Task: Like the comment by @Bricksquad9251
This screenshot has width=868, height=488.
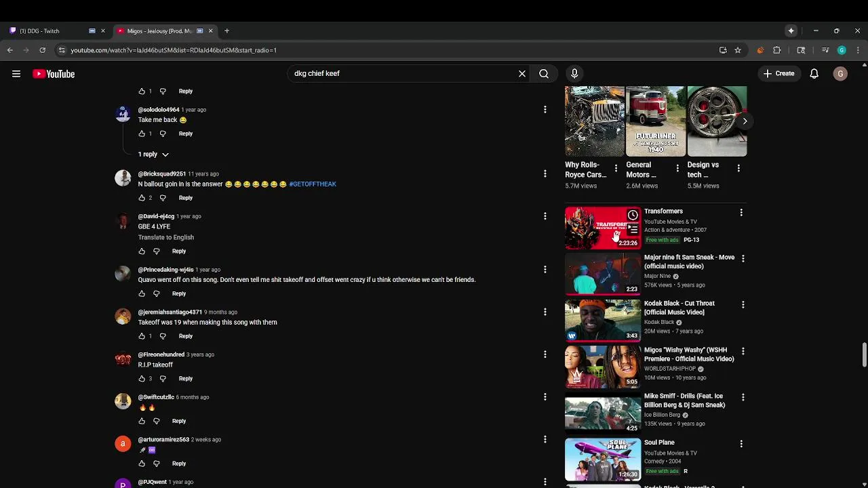Action: click(142, 198)
